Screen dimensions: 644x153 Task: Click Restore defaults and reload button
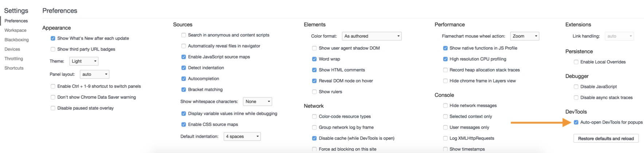coord(606,138)
